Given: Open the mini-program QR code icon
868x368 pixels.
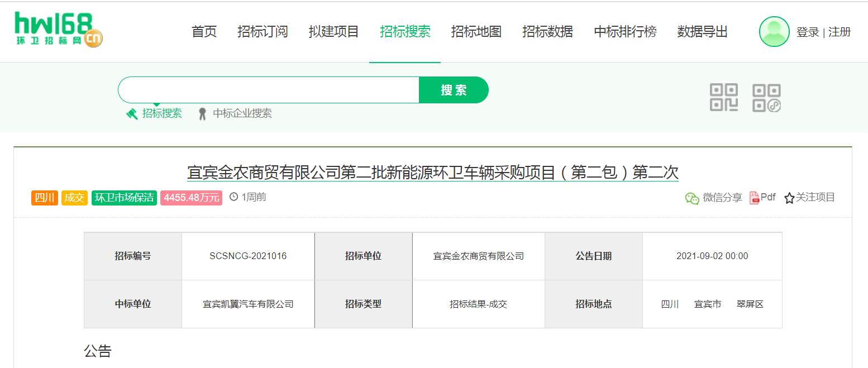Looking at the screenshot, I should 766,98.
